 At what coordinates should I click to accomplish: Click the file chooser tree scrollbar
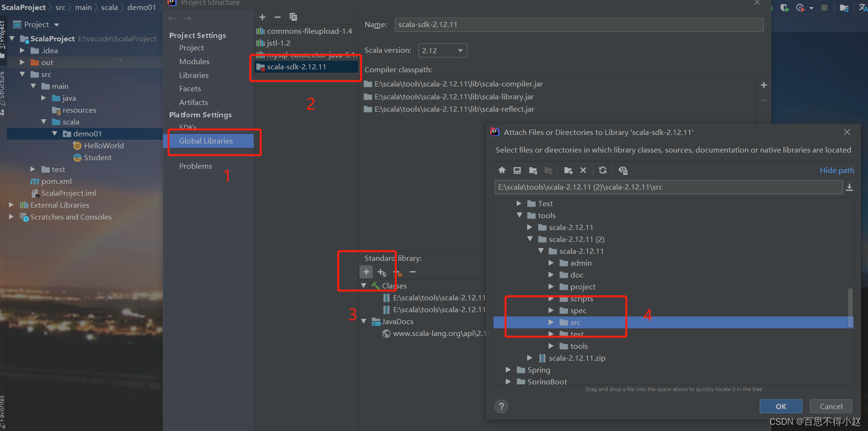[850, 307]
